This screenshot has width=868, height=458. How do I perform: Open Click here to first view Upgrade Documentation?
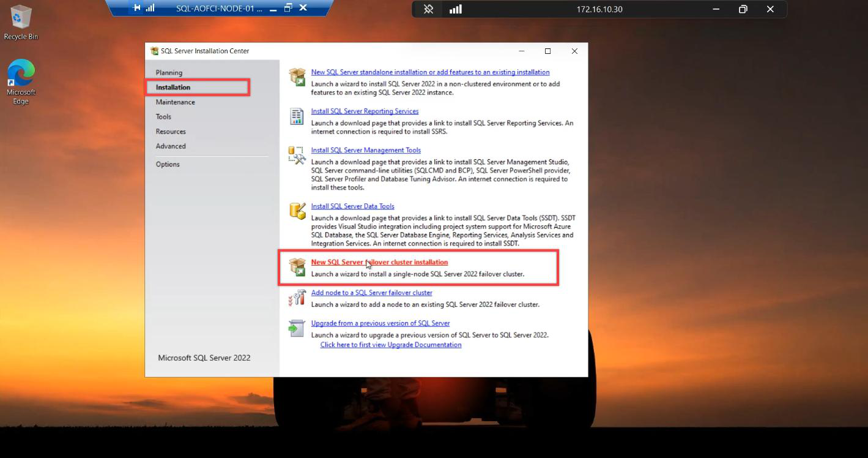point(391,345)
